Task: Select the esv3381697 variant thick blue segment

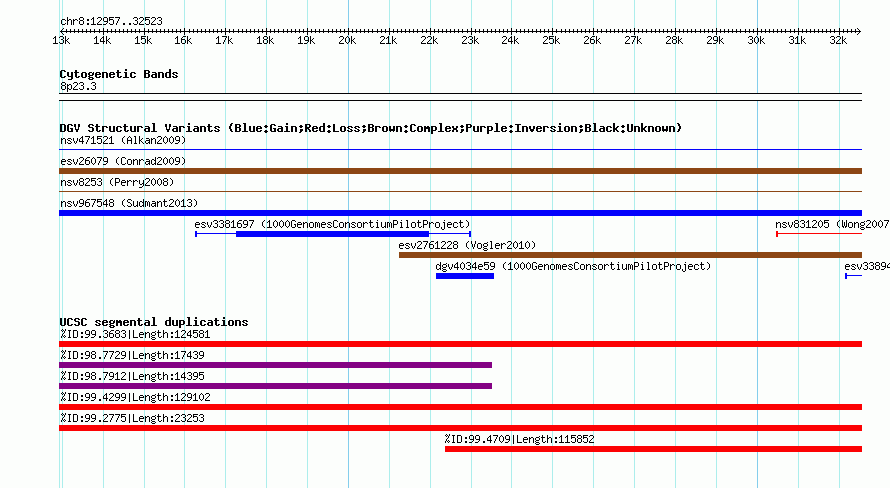Action: click(x=333, y=234)
